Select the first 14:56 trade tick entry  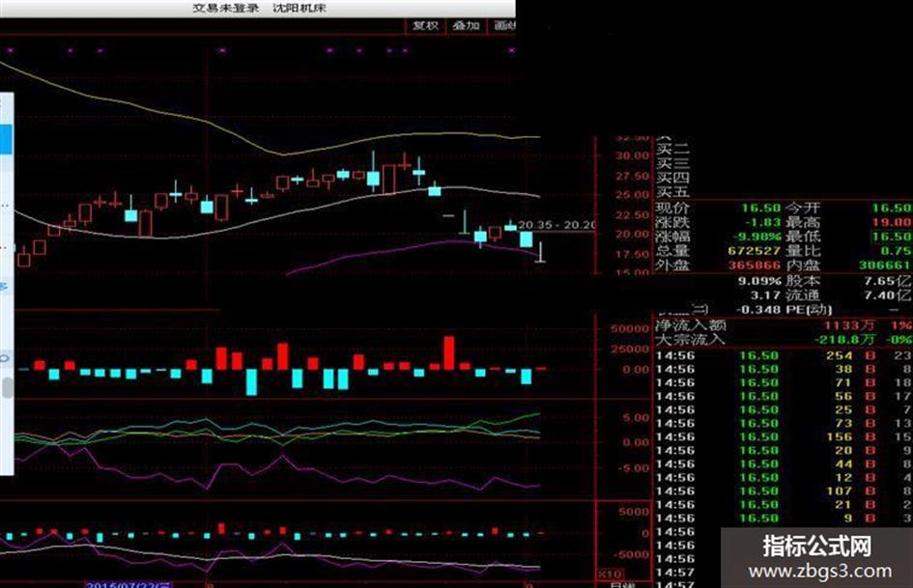(783, 355)
